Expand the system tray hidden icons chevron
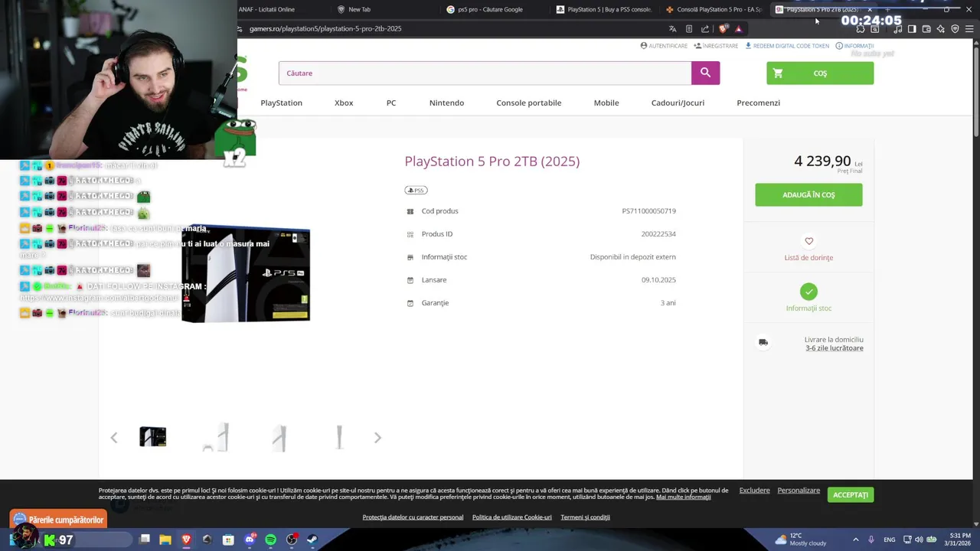The width and height of the screenshot is (980, 551). pyautogui.click(x=856, y=540)
